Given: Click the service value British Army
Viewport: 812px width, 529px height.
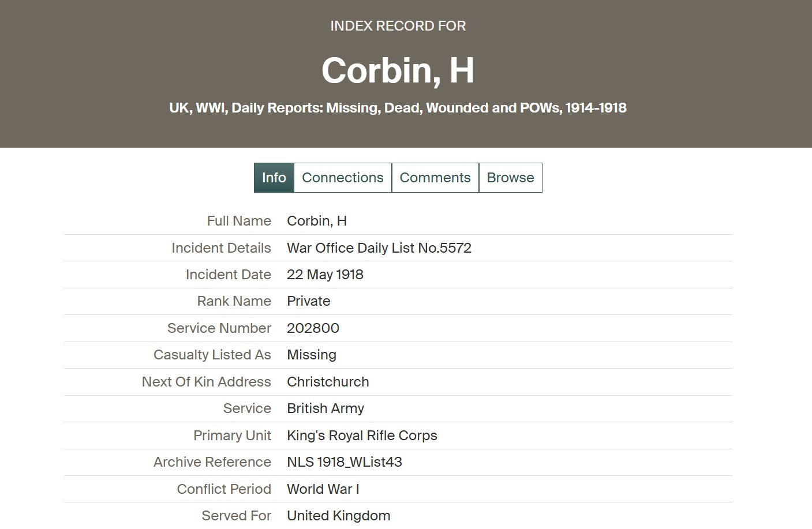Looking at the screenshot, I should [325, 408].
